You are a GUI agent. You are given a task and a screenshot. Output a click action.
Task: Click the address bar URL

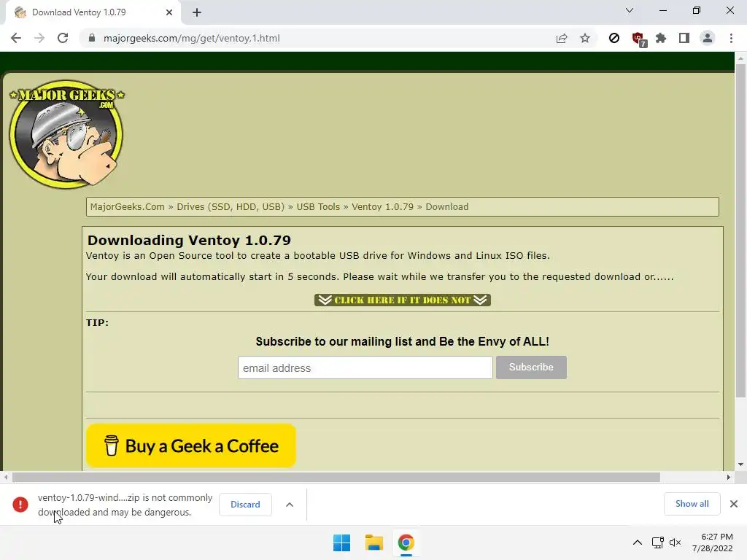[x=192, y=38]
